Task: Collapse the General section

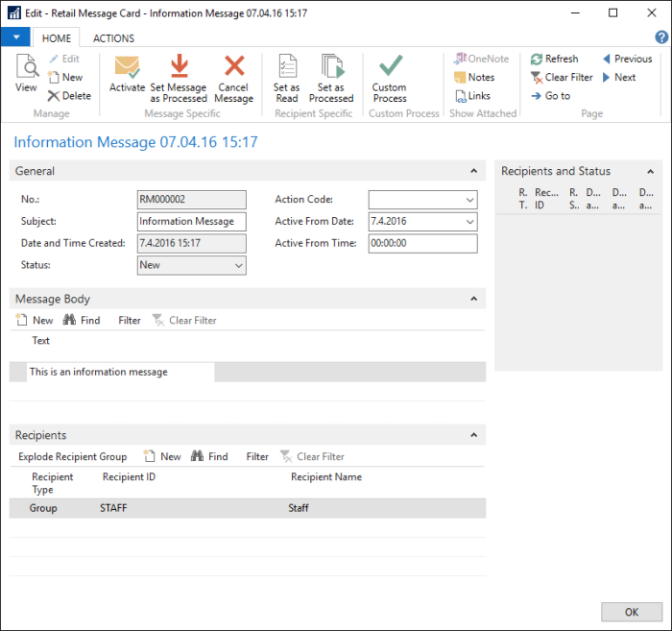Action: [473, 171]
